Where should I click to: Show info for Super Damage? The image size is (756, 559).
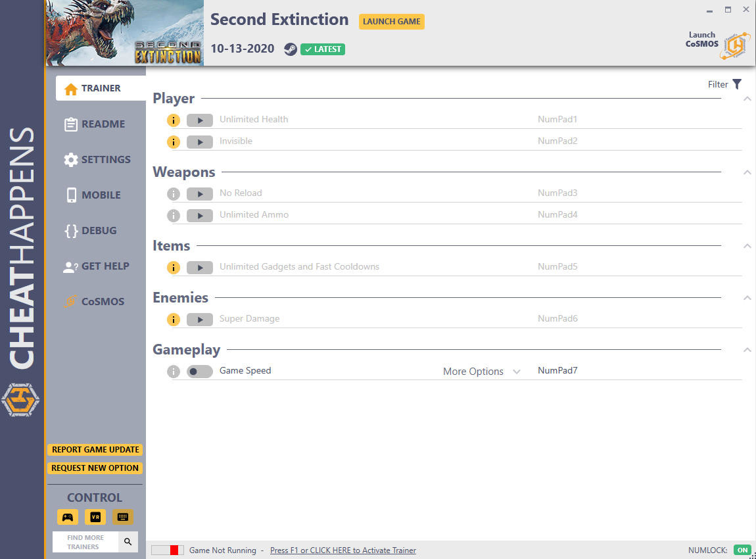click(174, 320)
